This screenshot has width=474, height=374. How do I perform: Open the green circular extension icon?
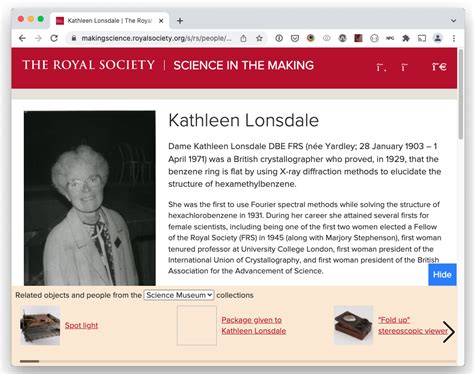point(311,38)
